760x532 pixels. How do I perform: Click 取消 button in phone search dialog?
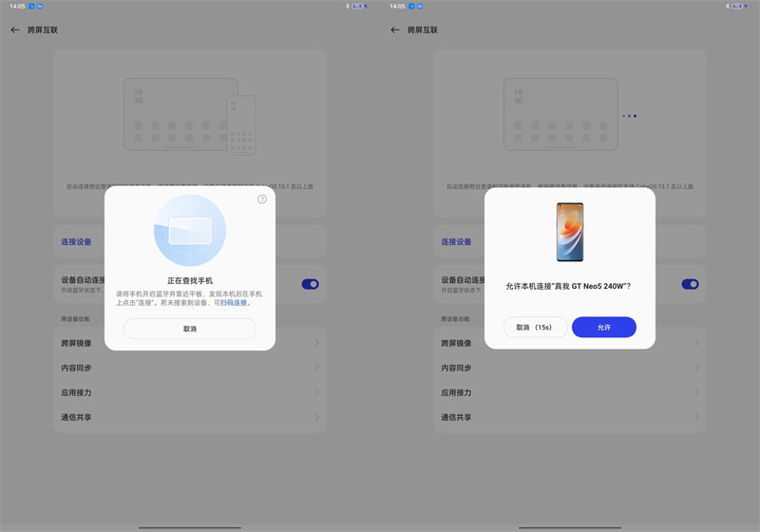(x=190, y=329)
